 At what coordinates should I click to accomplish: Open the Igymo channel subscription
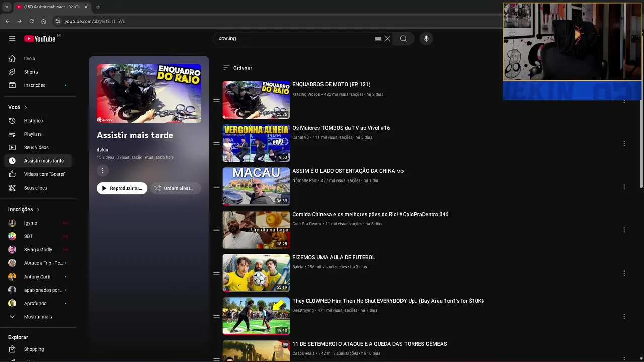point(39,223)
